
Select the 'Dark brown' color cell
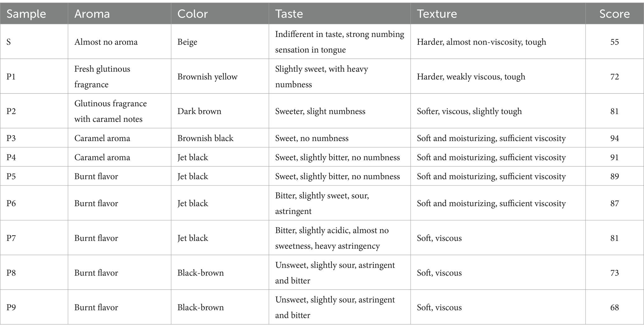pos(199,111)
